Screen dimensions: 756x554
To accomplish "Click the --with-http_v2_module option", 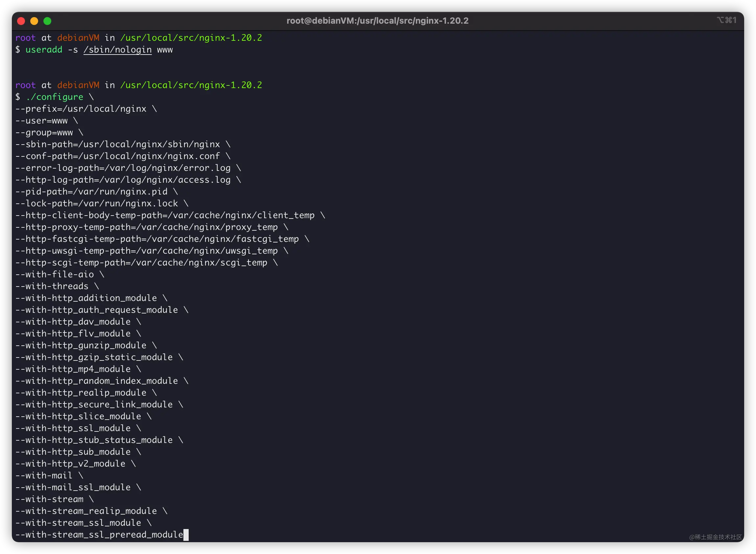I will 70,463.
